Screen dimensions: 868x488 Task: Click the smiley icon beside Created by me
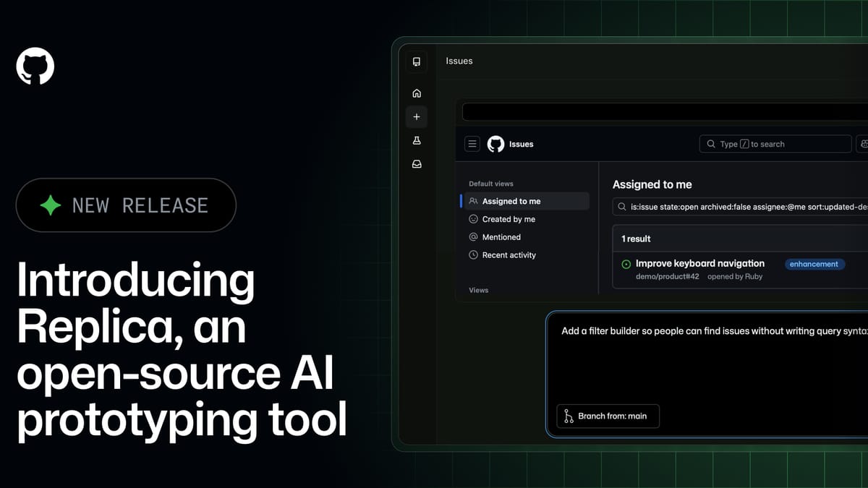[x=473, y=219]
